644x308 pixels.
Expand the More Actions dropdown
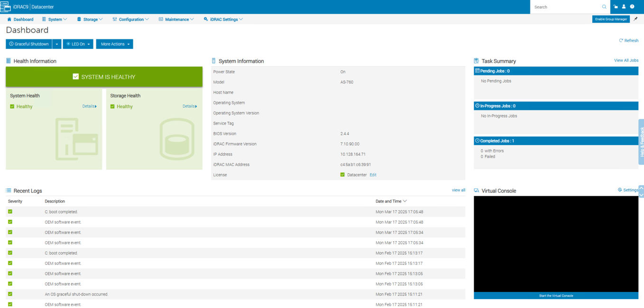[x=114, y=44]
